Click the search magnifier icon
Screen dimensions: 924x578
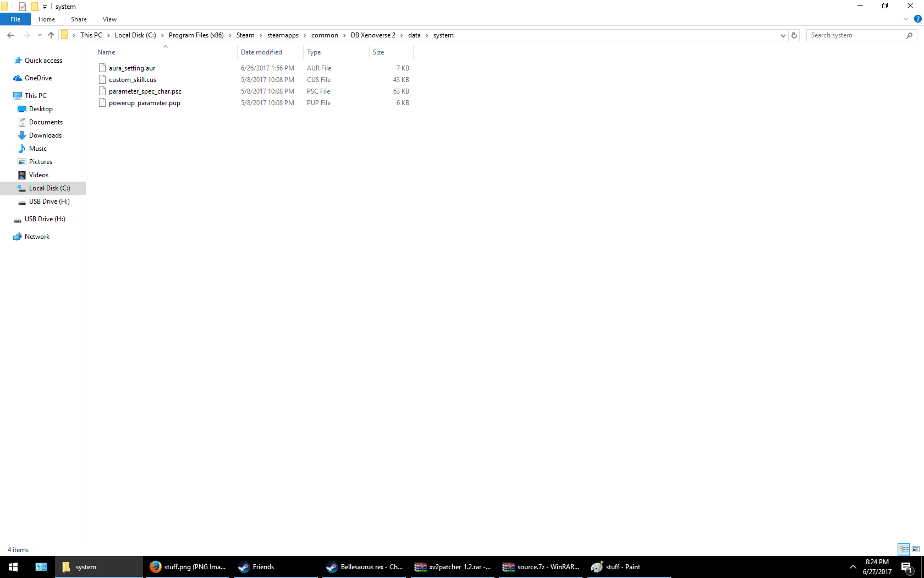point(909,35)
